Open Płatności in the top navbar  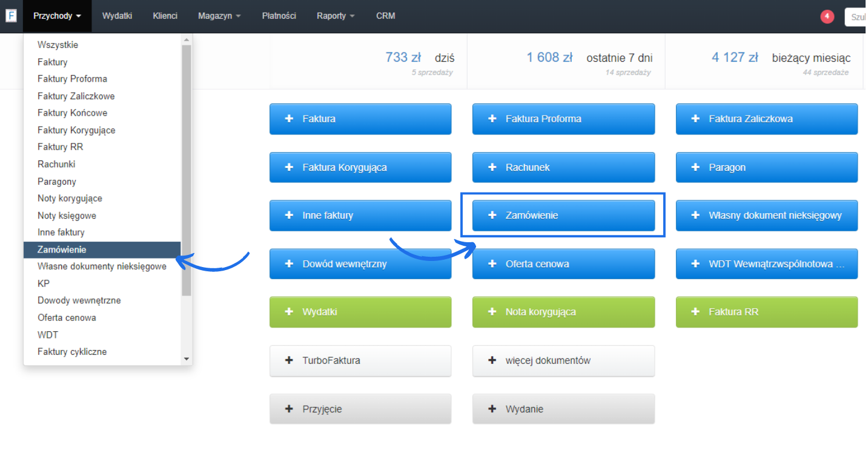[x=279, y=16]
